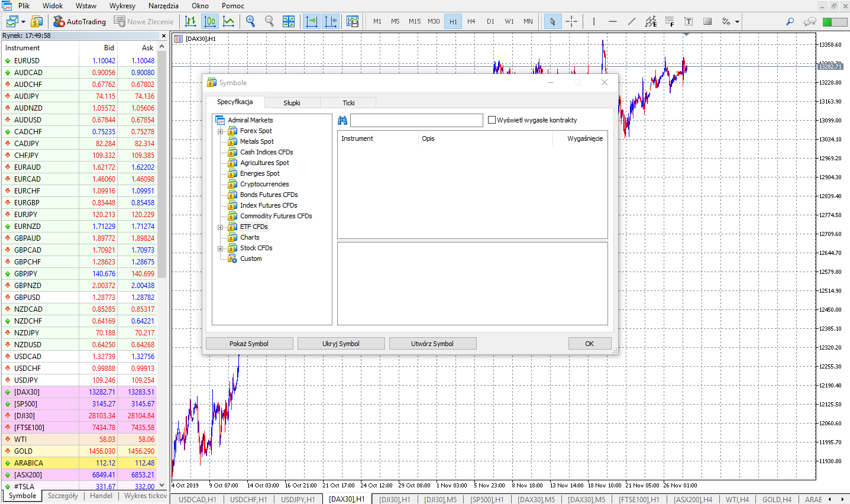The width and height of the screenshot is (850, 504).
Task: Click the connection status indicator
Action: point(835,22)
